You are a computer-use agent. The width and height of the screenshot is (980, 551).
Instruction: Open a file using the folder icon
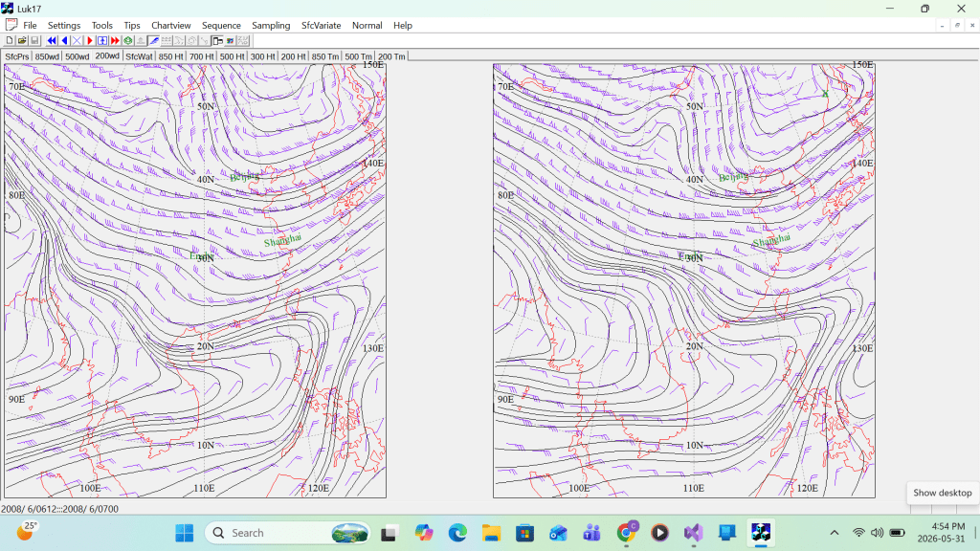[x=22, y=40]
